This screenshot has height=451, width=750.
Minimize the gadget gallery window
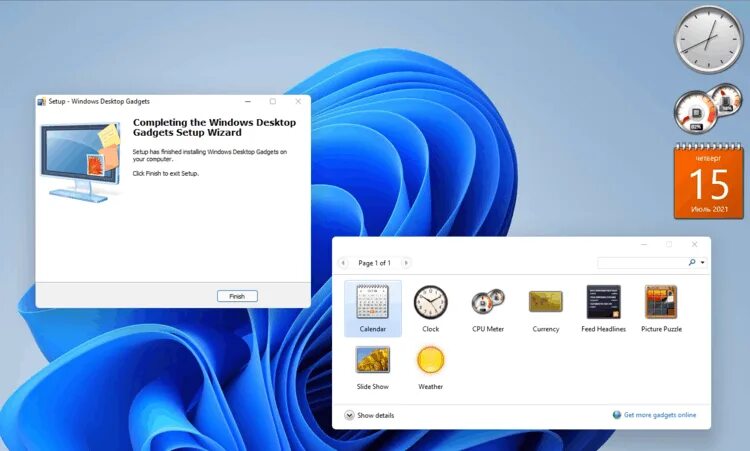coord(644,244)
